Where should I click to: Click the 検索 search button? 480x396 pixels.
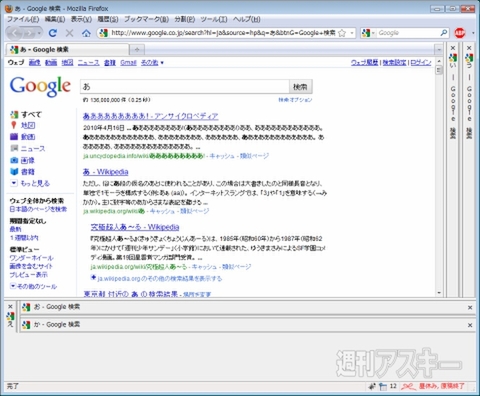click(x=300, y=87)
